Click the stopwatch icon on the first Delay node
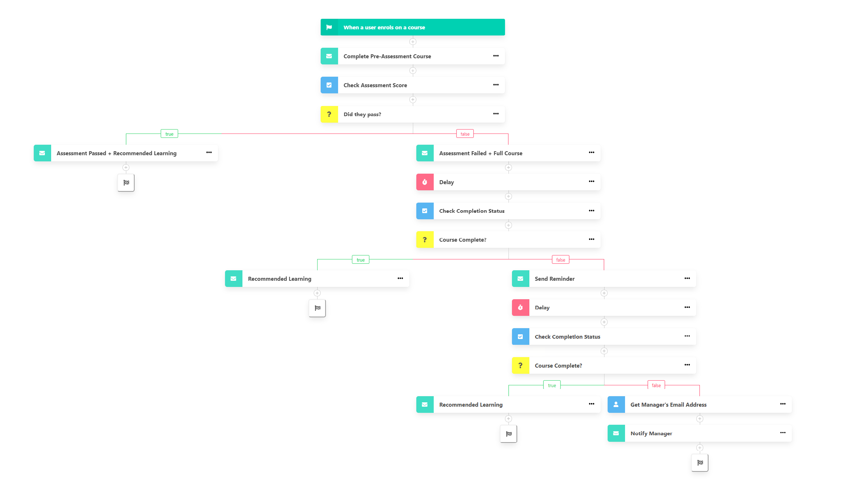This screenshot has height=504, width=865. [425, 182]
